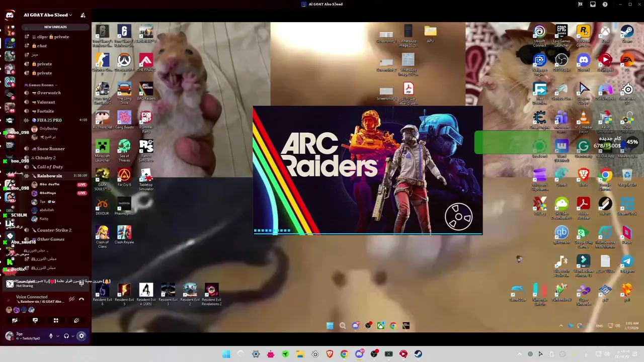The image size is (644, 362).
Task: Click the NEW UNREADS button
Action: (x=55, y=27)
